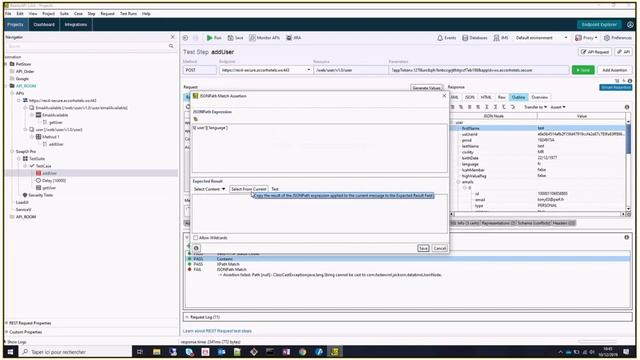Select the Delay [10000] test step
This screenshot has width=640, height=360.
coord(53,180)
